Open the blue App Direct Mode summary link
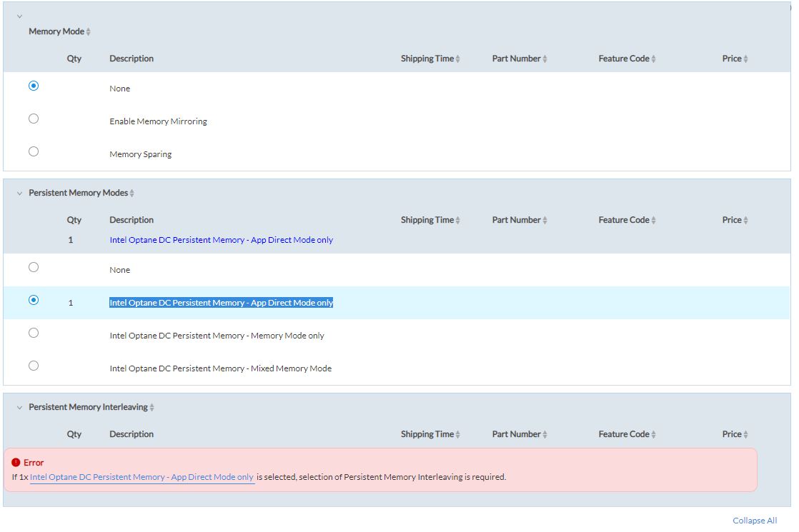799x532 pixels. click(x=221, y=240)
